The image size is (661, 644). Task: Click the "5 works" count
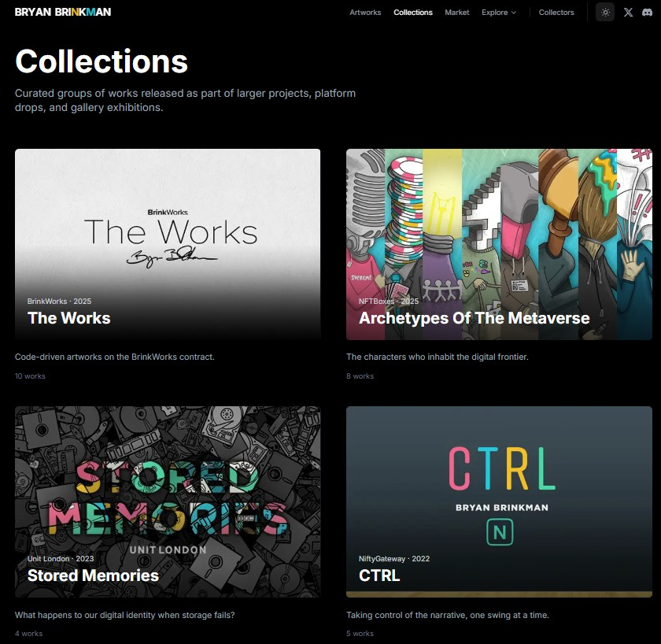pyautogui.click(x=360, y=634)
